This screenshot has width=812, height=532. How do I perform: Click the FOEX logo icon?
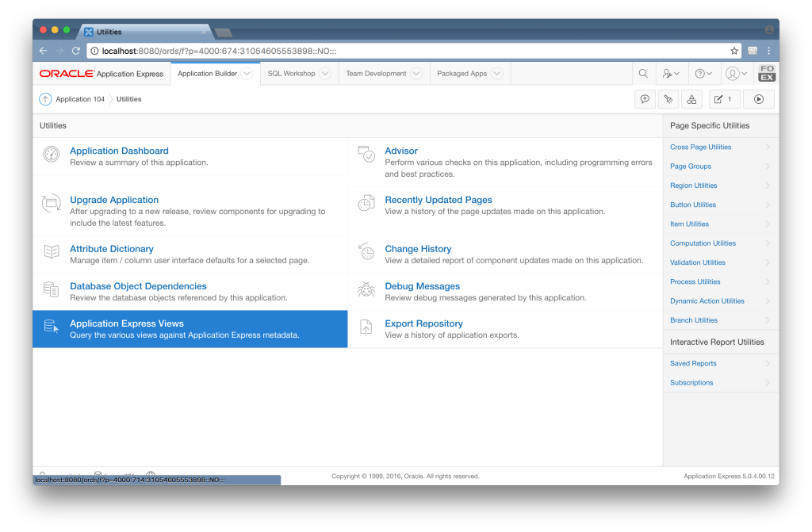tap(767, 73)
